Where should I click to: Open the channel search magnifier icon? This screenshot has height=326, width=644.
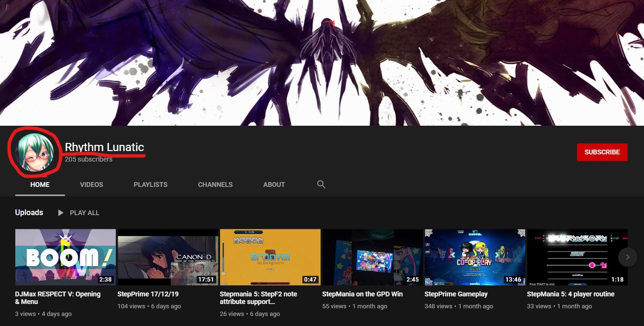click(x=321, y=185)
